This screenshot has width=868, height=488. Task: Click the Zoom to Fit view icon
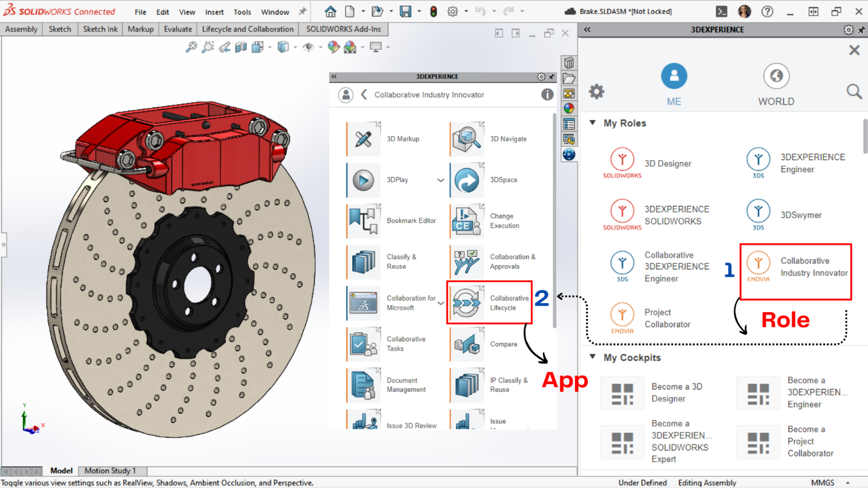[x=191, y=47]
